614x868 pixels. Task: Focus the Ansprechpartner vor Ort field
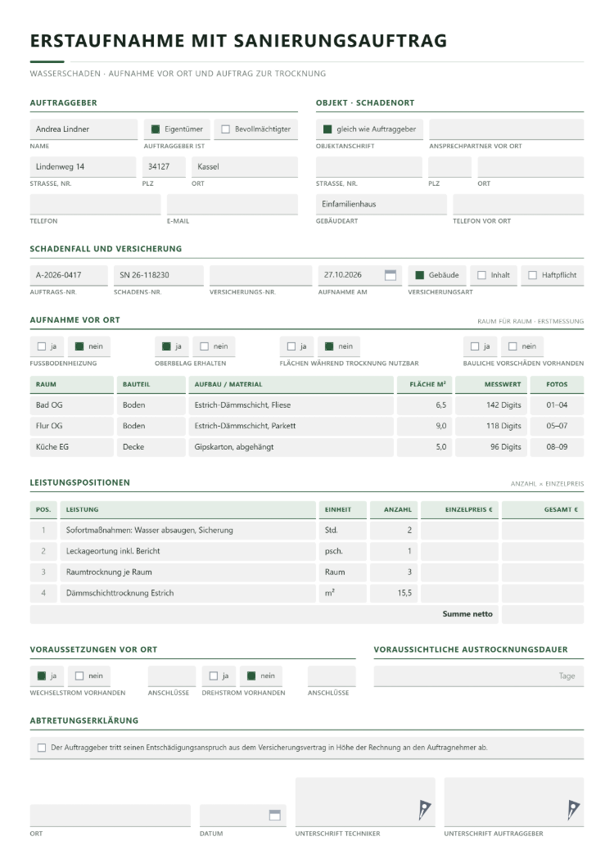(507, 129)
